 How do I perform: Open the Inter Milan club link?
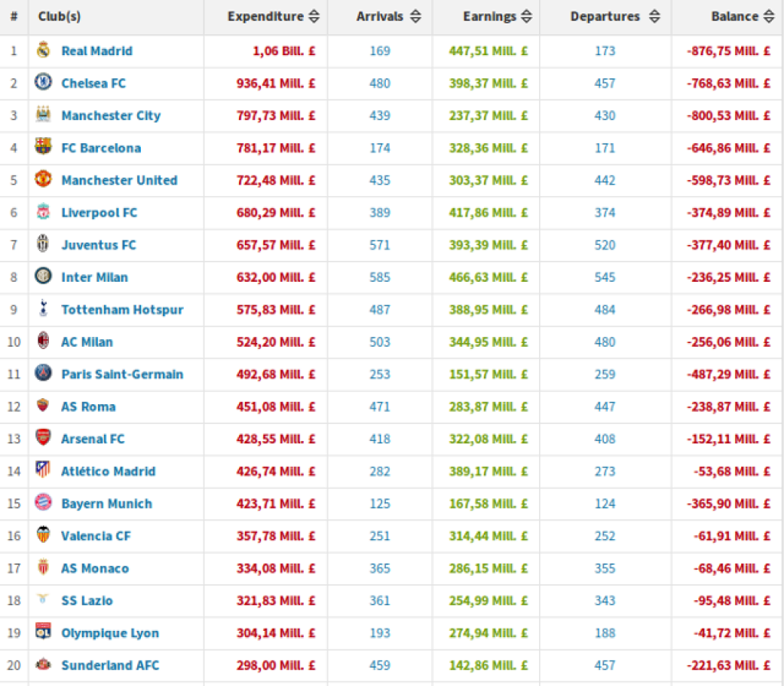point(94,277)
